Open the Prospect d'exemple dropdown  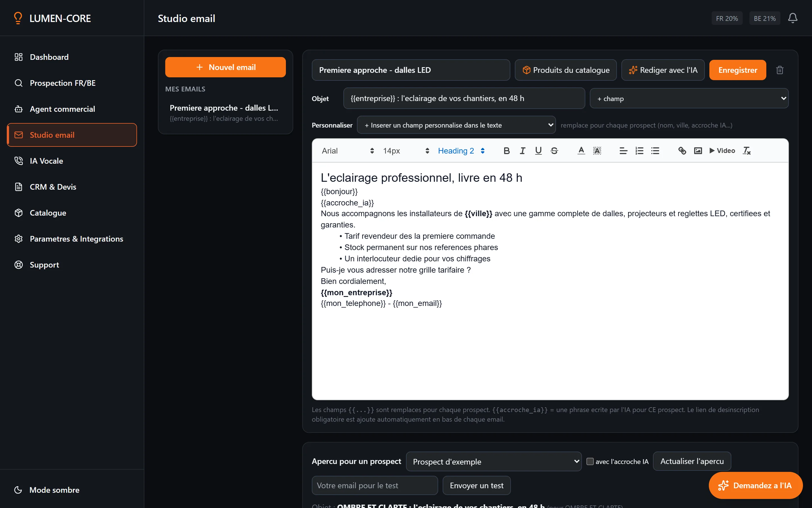tap(494, 461)
